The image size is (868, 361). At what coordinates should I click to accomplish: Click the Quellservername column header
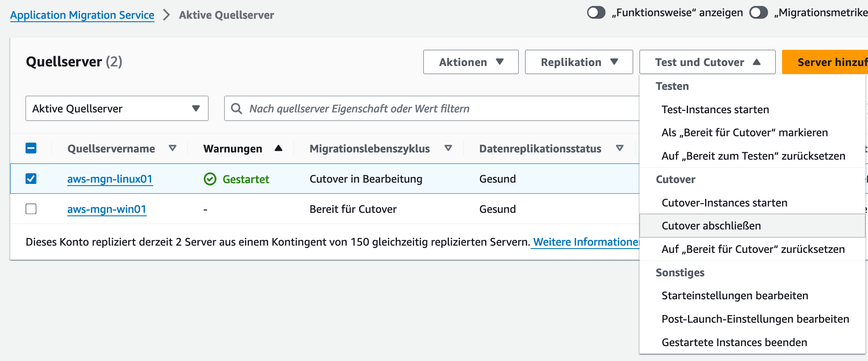pos(111,149)
